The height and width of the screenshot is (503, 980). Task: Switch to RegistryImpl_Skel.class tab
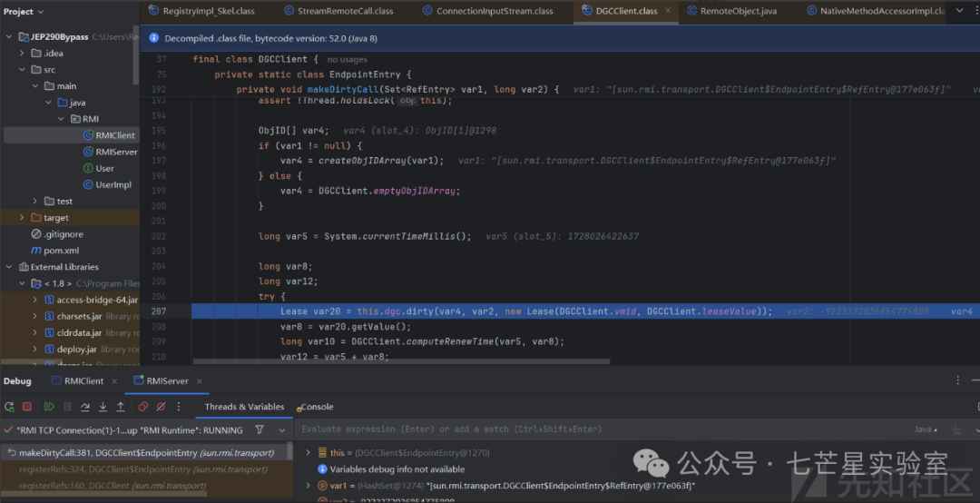(201, 11)
